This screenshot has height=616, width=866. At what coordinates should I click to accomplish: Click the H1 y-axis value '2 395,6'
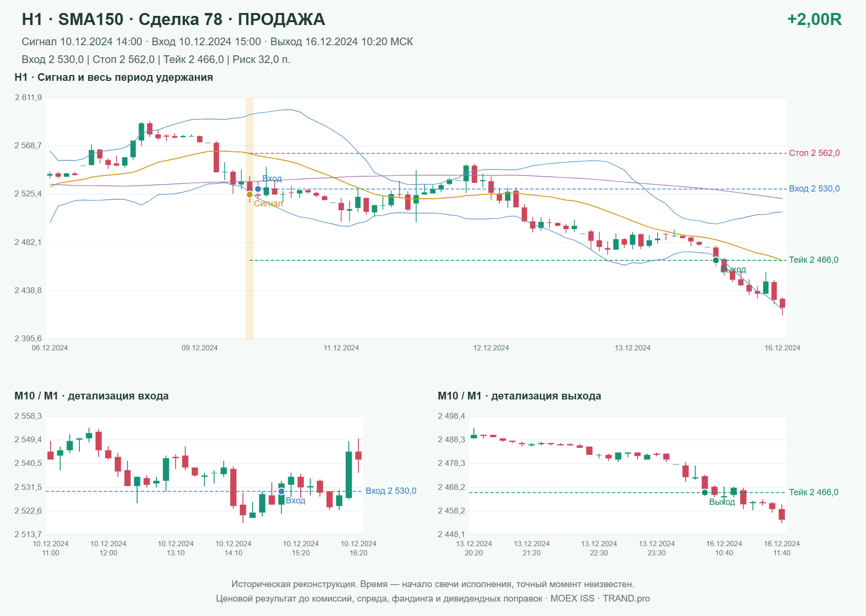(x=28, y=339)
